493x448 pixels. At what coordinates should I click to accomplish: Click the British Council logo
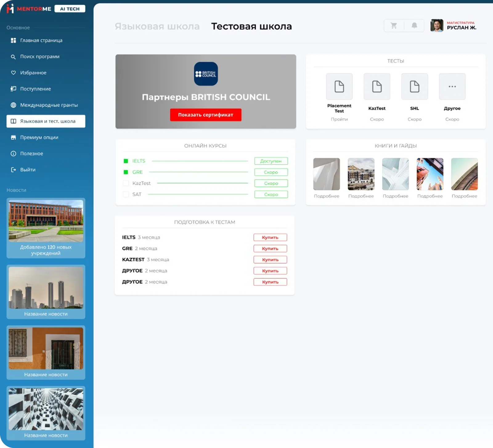click(x=206, y=74)
